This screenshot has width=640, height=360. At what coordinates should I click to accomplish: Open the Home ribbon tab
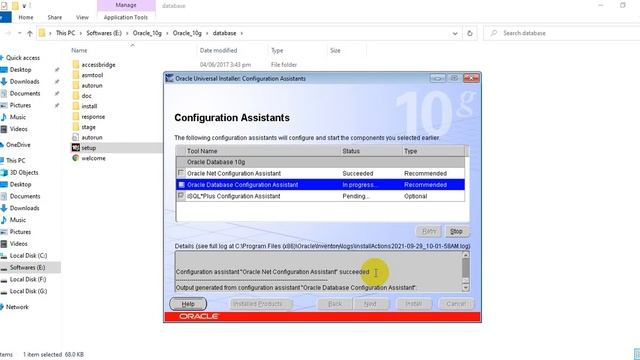coord(26,18)
